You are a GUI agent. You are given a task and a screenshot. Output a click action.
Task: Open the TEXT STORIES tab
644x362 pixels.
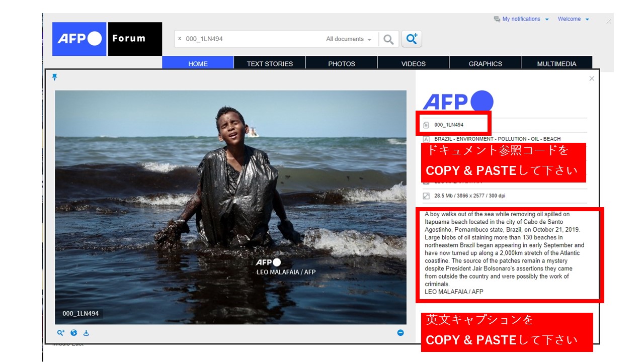pyautogui.click(x=270, y=64)
